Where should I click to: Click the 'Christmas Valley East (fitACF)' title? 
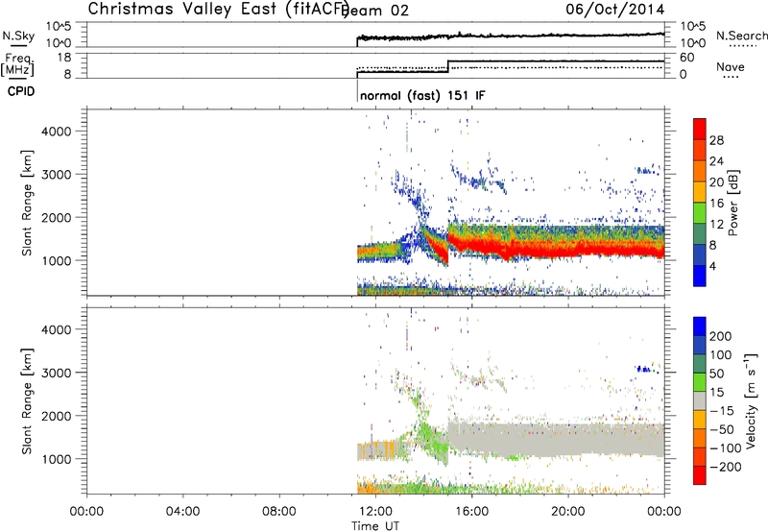(x=219, y=9)
